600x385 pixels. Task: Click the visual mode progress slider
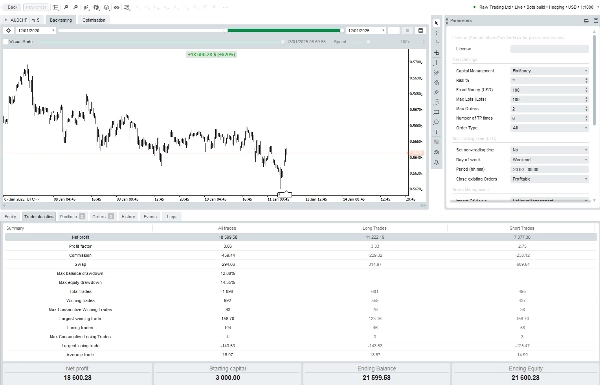[x=161, y=42]
